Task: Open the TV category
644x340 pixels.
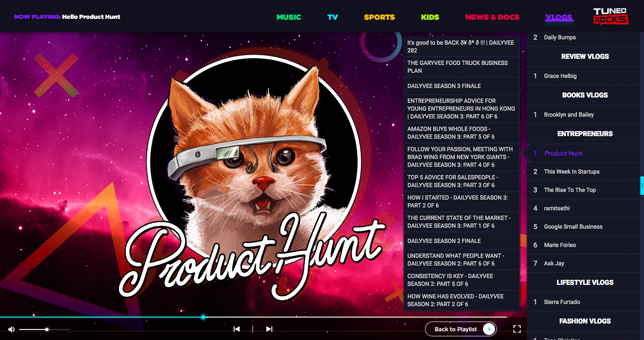Action: 333,17
